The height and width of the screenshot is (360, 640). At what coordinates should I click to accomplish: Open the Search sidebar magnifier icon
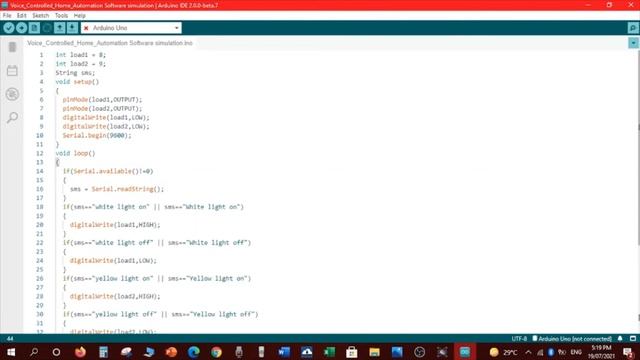point(12,118)
